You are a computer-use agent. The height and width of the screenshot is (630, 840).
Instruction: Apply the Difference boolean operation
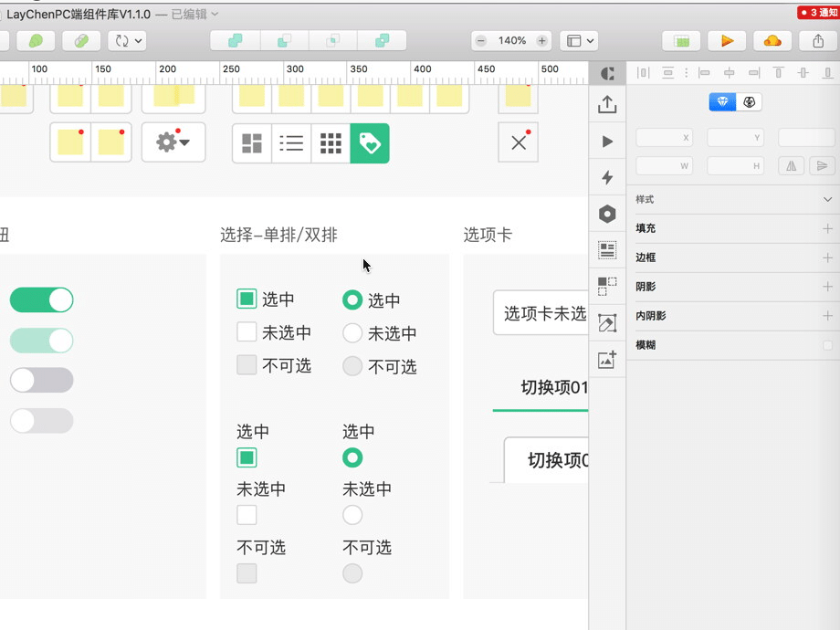(382, 41)
